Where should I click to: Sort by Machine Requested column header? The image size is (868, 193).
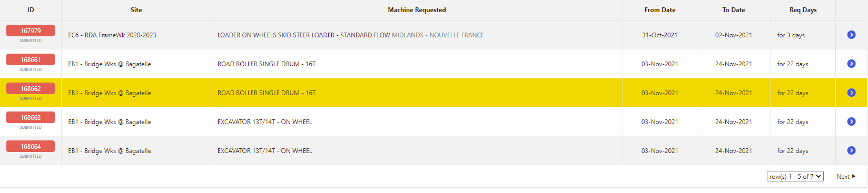pyautogui.click(x=417, y=10)
